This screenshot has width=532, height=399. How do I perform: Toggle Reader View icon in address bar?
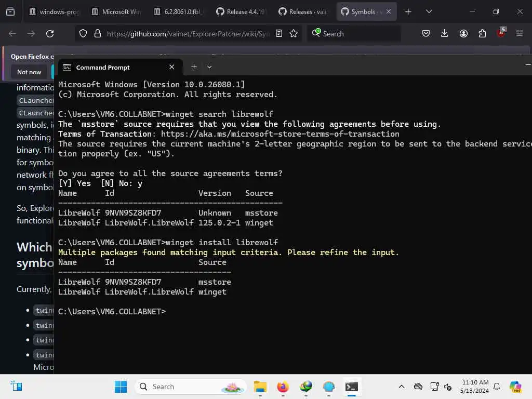coord(279,34)
